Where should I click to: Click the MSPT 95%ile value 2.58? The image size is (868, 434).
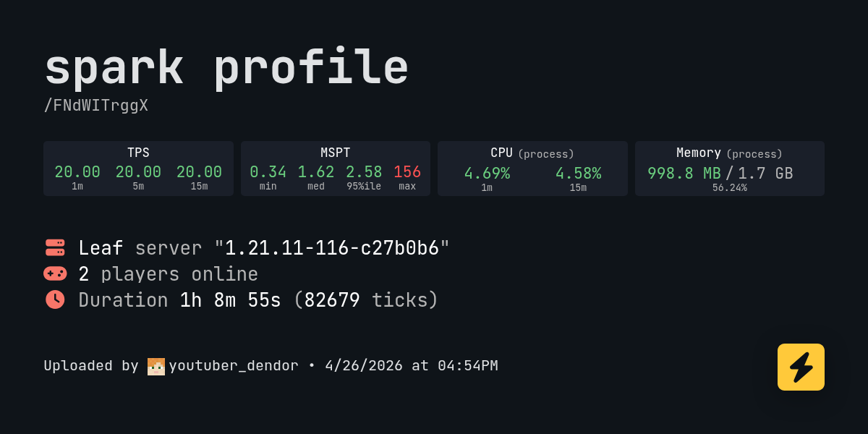(364, 172)
